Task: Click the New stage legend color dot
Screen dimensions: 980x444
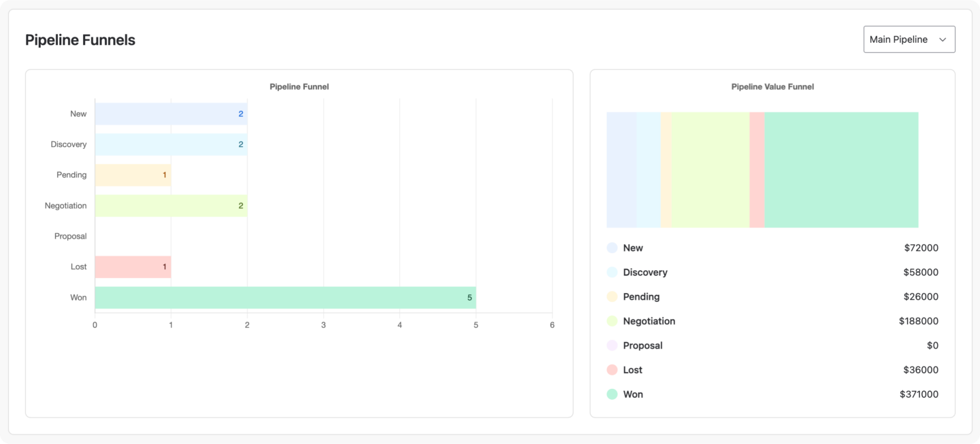Action: click(x=610, y=247)
